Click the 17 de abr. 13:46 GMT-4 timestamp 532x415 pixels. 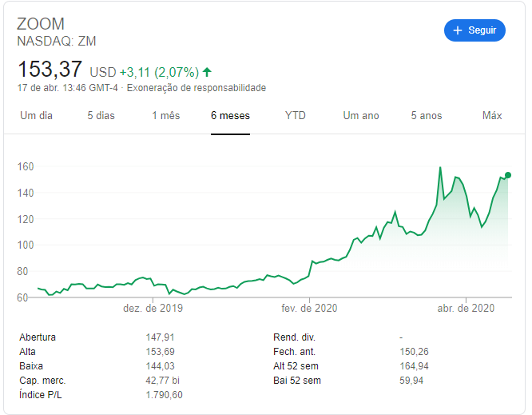[68, 88]
